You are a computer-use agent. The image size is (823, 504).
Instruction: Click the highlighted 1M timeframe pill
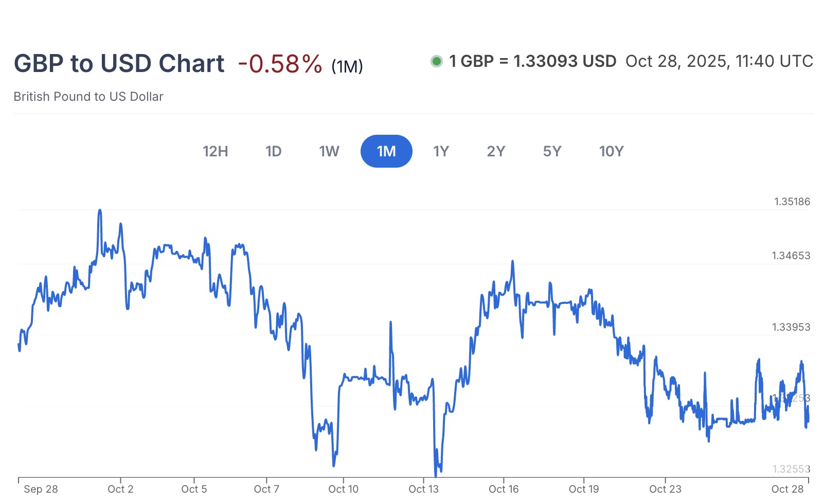pyautogui.click(x=387, y=151)
